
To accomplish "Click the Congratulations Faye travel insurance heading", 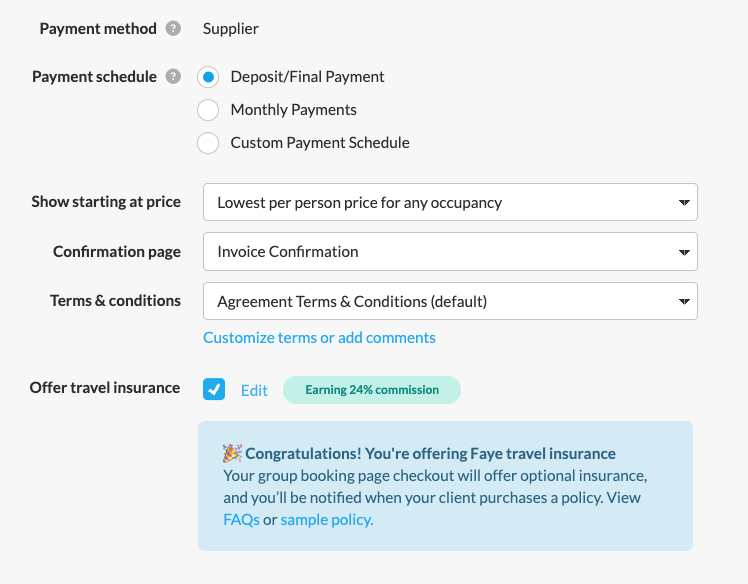I will 430,454.
